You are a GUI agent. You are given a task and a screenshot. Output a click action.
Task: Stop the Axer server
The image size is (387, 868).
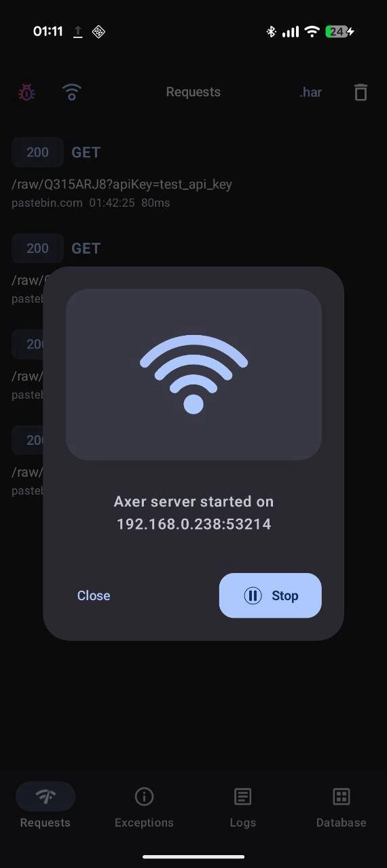270,595
